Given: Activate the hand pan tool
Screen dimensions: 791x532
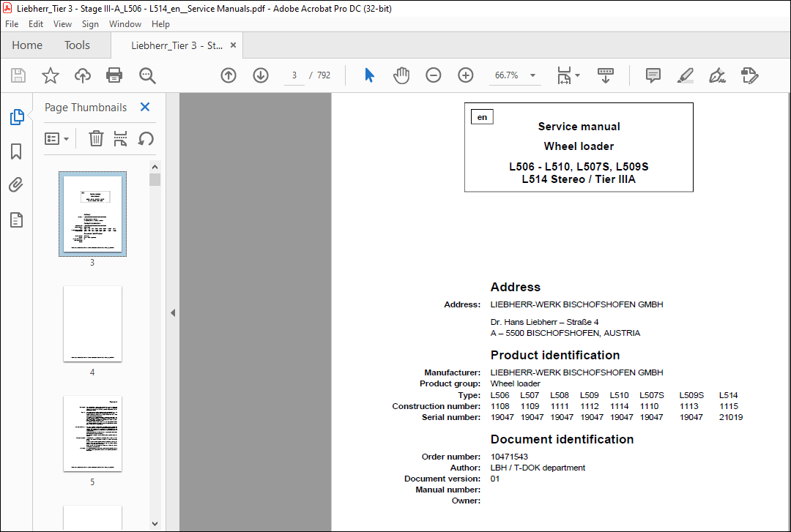Looking at the screenshot, I should [x=401, y=75].
